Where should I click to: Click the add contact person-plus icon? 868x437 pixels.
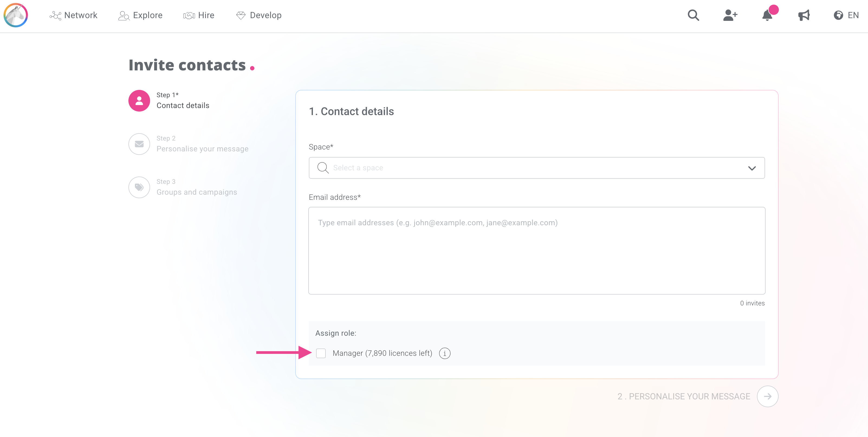tap(730, 15)
